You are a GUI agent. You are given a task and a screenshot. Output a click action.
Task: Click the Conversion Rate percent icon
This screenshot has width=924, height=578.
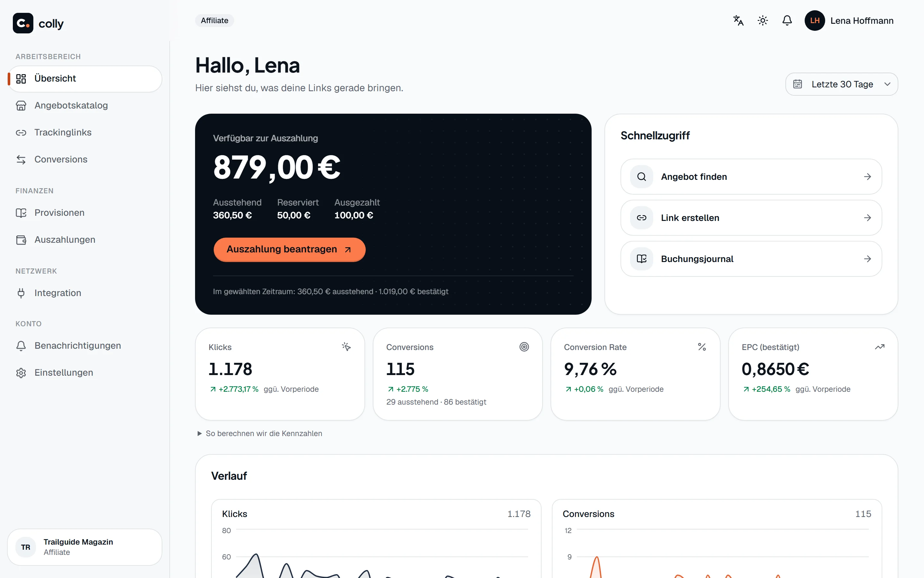point(702,347)
